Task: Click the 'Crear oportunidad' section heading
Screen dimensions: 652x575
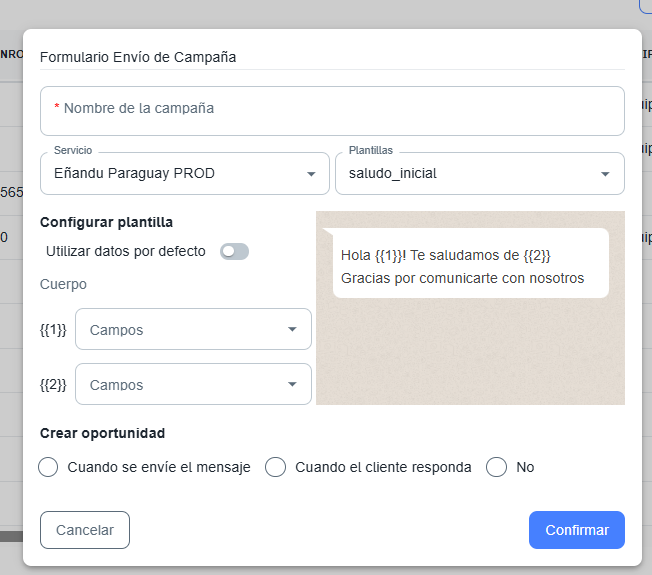Action: click(x=102, y=433)
